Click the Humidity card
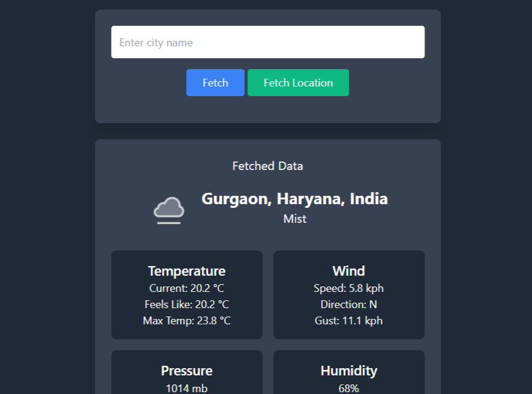532x394 pixels. [348, 372]
